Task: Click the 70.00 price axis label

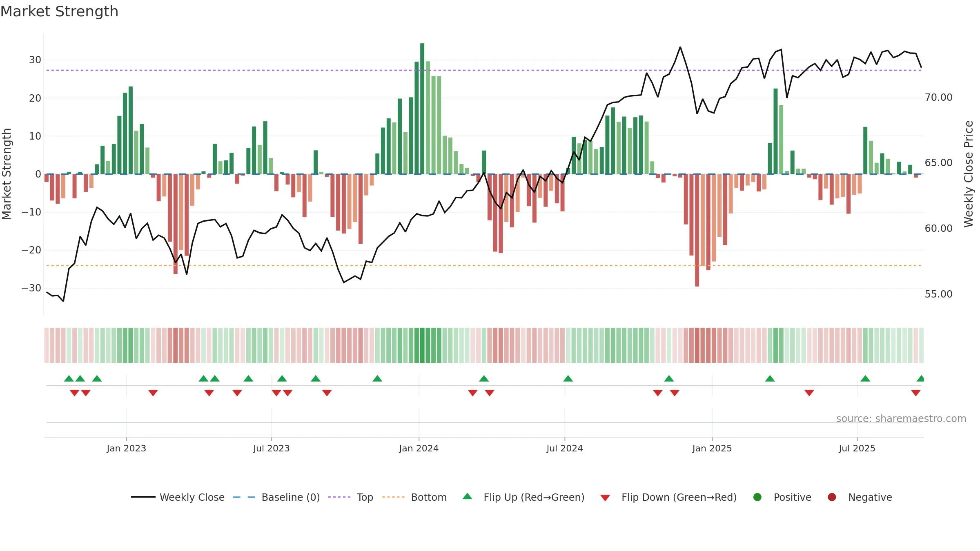Action: (x=938, y=98)
